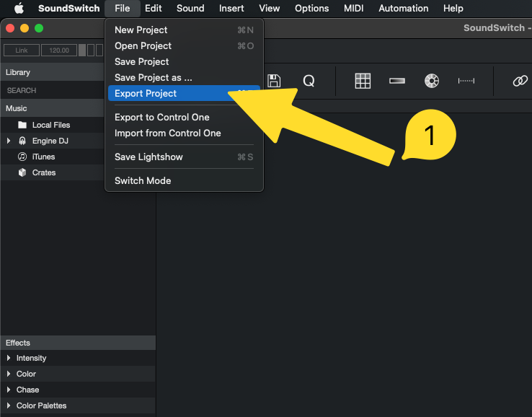This screenshot has width=532, height=417.
Task: Select the Color Palettes label
Action: 41,405
